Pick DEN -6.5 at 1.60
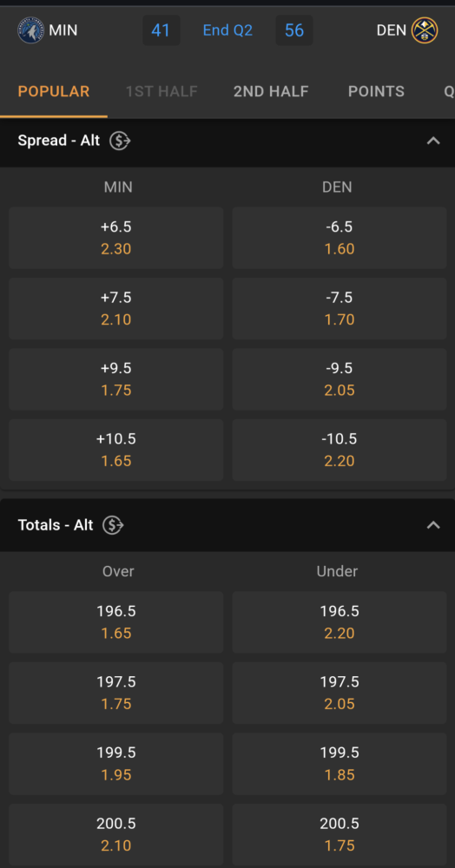The image size is (455, 868). [x=340, y=238]
